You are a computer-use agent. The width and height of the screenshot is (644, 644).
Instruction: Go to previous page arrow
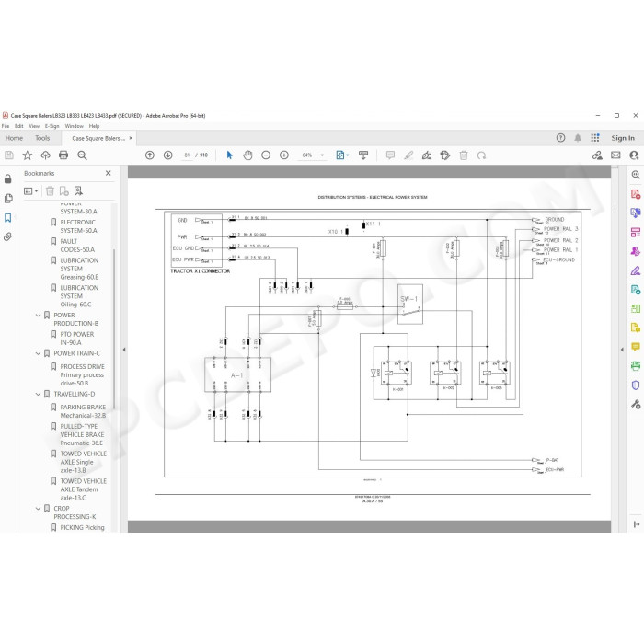pyautogui.click(x=150, y=155)
